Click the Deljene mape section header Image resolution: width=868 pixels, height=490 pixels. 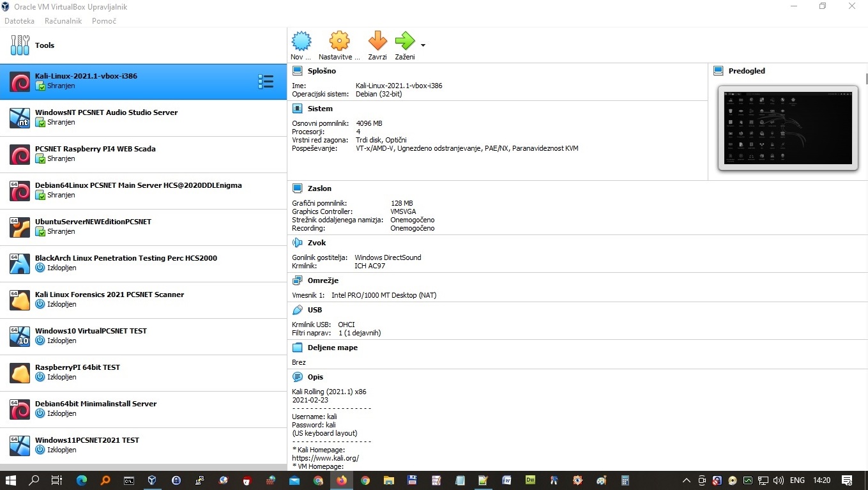click(332, 348)
